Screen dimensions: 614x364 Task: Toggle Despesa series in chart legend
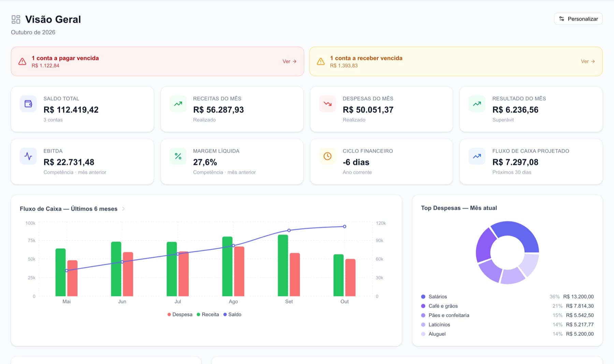coord(180,315)
